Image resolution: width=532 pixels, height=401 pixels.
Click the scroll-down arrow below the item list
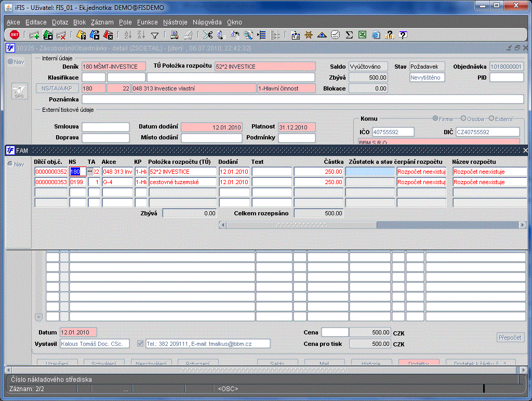pyautogui.click(x=38, y=317)
